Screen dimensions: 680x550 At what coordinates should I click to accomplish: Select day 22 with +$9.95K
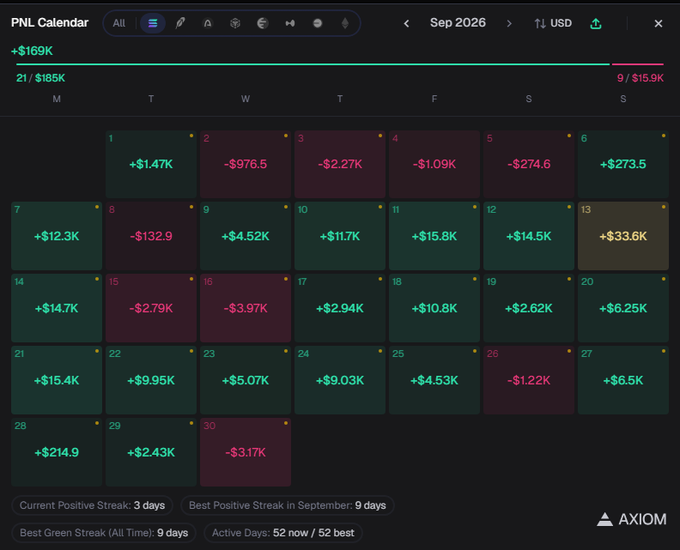(151, 380)
